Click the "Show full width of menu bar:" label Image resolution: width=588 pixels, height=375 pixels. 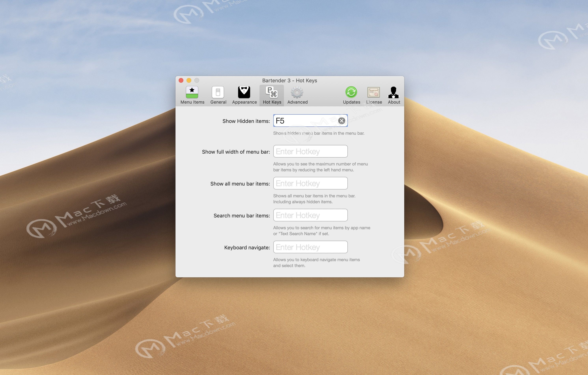(x=236, y=152)
